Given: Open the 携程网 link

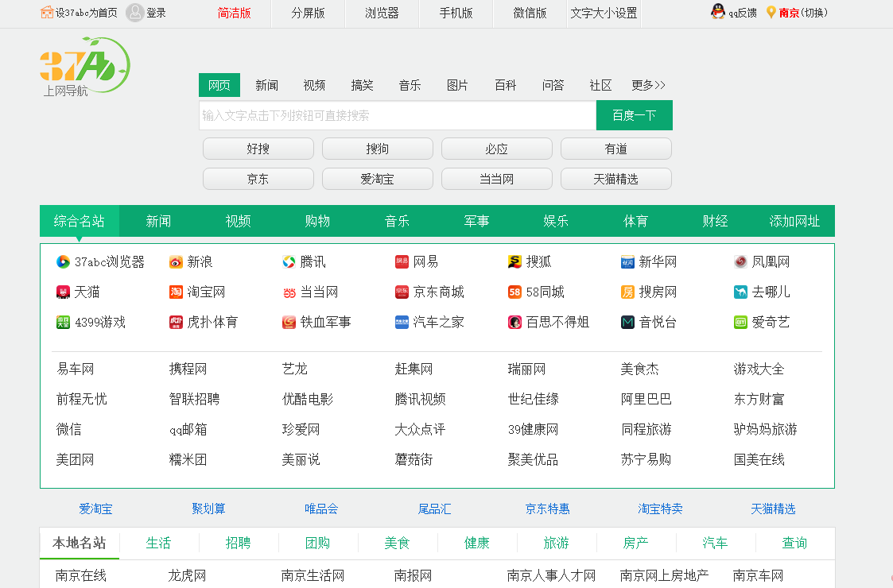Looking at the screenshot, I should 188,369.
